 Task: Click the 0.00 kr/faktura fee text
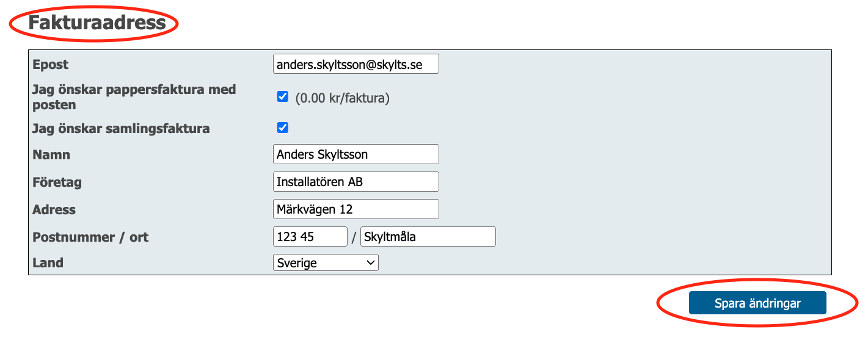point(343,98)
